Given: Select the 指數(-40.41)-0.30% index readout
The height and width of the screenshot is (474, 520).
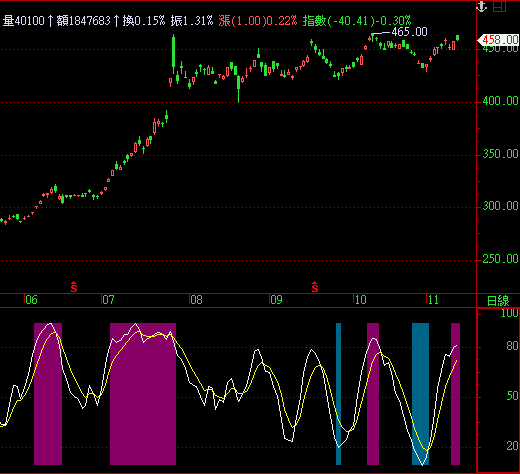Looking at the screenshot, I should 357,21.
